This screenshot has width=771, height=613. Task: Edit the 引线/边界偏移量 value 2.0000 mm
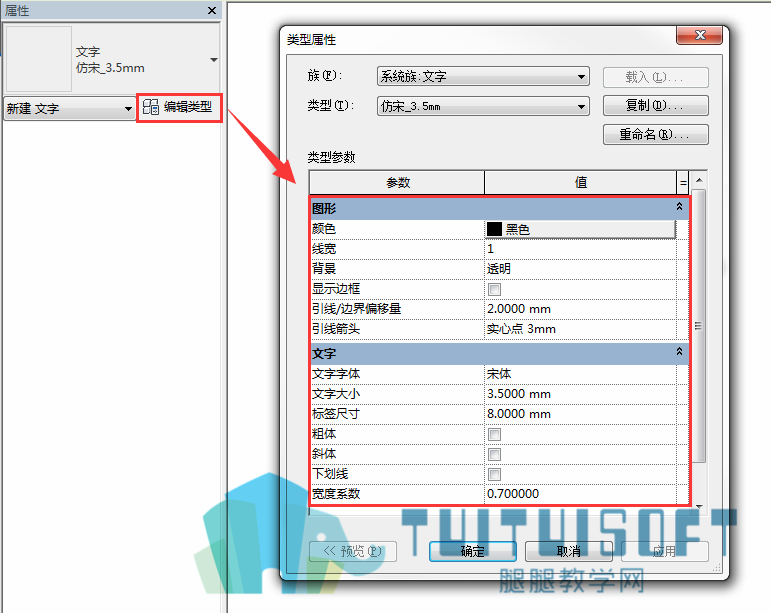[x=580, y=309]
